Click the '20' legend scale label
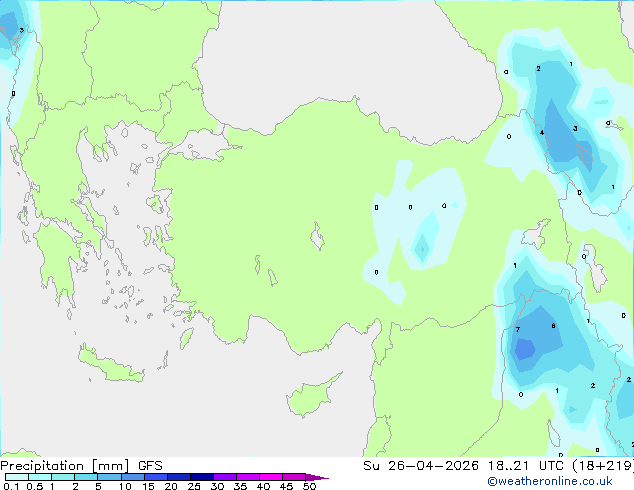The width and height of the screenshot is (634, 490). [x=171, y=486]
